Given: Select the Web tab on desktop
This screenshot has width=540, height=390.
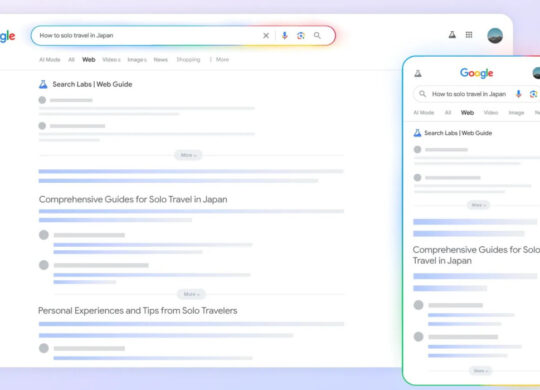Looking at the screenshot, I should (89, 60).
